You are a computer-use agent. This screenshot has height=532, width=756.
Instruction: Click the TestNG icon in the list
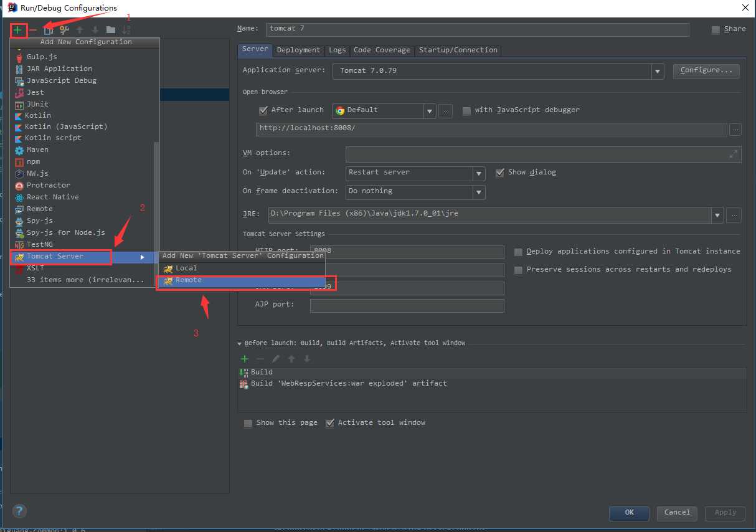[19, 245]
